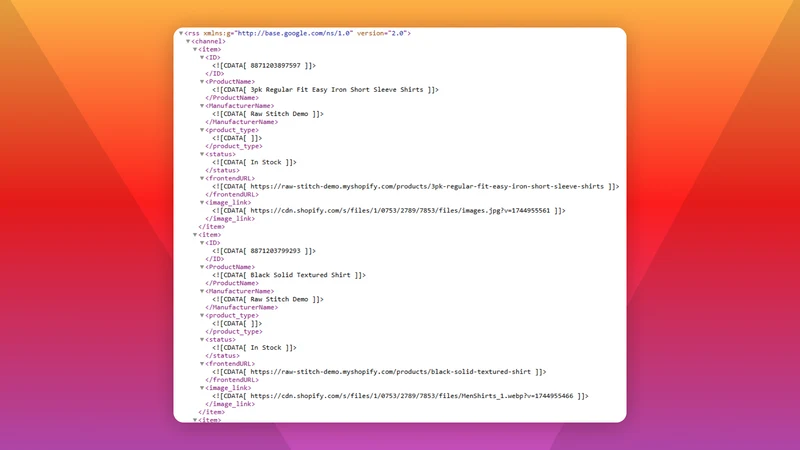This screenshot has width=800, height=450.
Task: Collapse frontendURL node for black-solid-textured-shirt link
Action: tap(202, 364)
